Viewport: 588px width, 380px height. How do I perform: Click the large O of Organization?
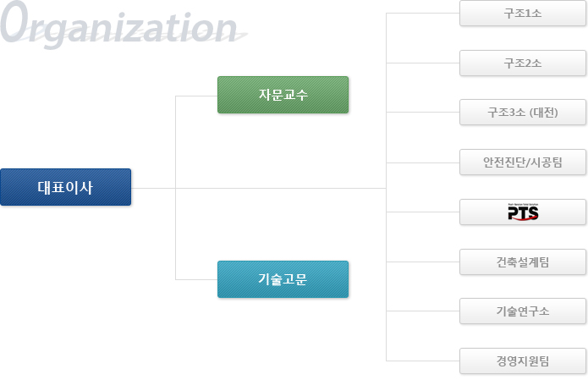click(15, 22)
